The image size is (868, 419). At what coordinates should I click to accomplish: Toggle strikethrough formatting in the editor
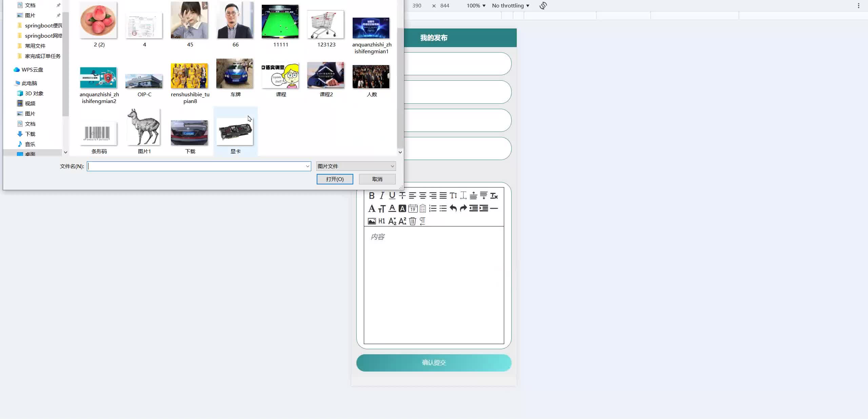(x=402, y=196)
